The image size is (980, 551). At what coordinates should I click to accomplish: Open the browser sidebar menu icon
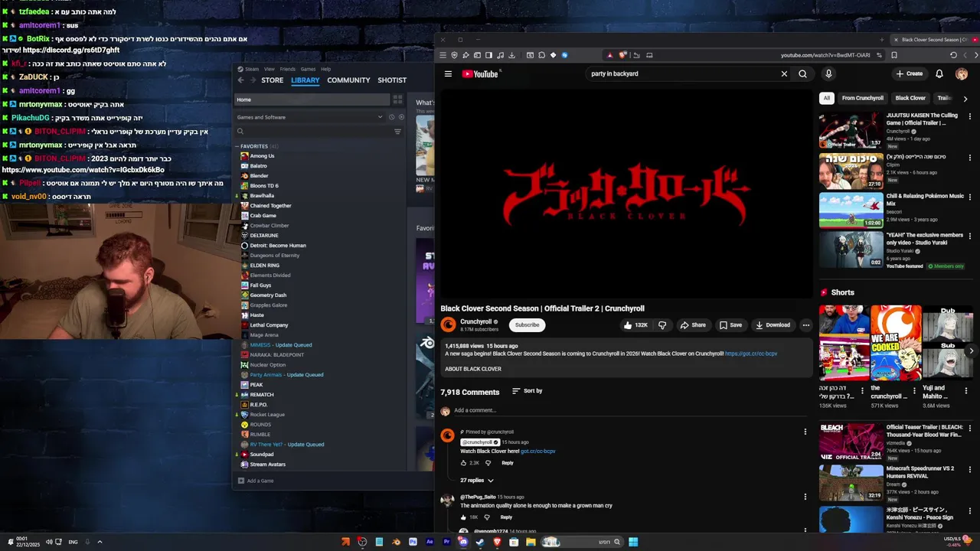443,55
